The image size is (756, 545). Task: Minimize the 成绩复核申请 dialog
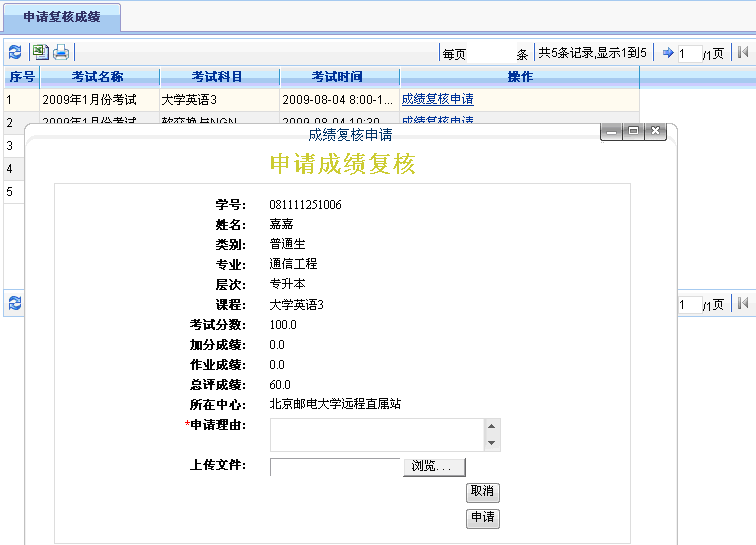[611, 131]
